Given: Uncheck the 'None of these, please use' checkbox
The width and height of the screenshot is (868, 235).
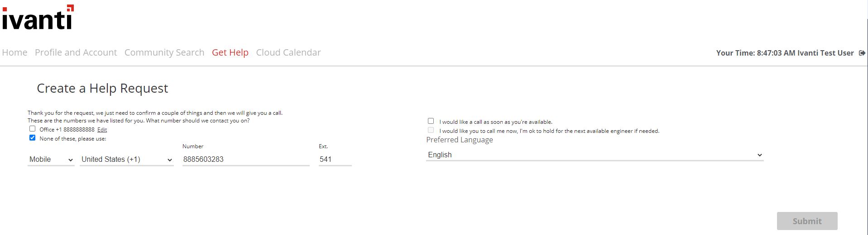Looking at the screenshot, I should [x=33, y=138].
